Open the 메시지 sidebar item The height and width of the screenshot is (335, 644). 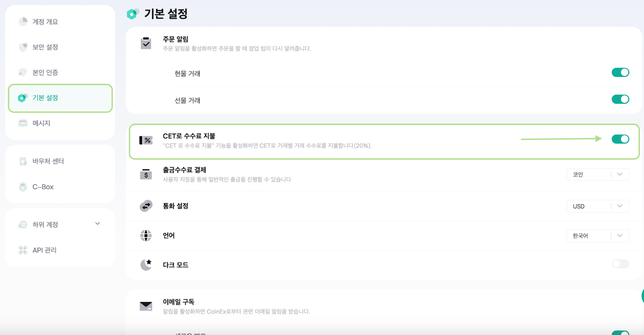(41, 123)
